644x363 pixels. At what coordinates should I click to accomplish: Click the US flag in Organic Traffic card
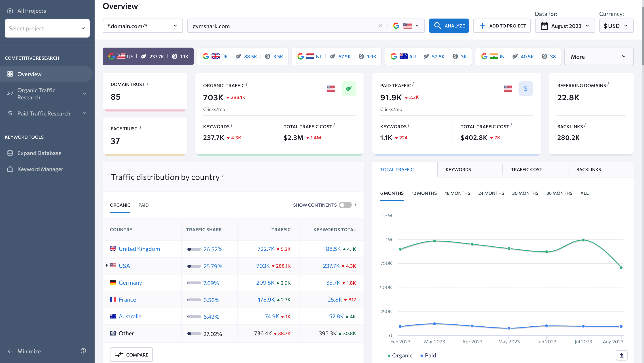331,88
